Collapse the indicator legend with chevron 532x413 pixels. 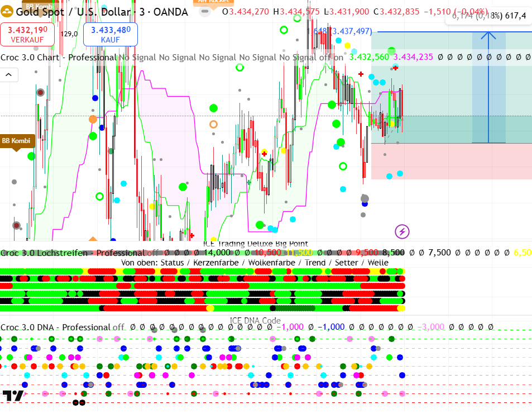point(9,74)
